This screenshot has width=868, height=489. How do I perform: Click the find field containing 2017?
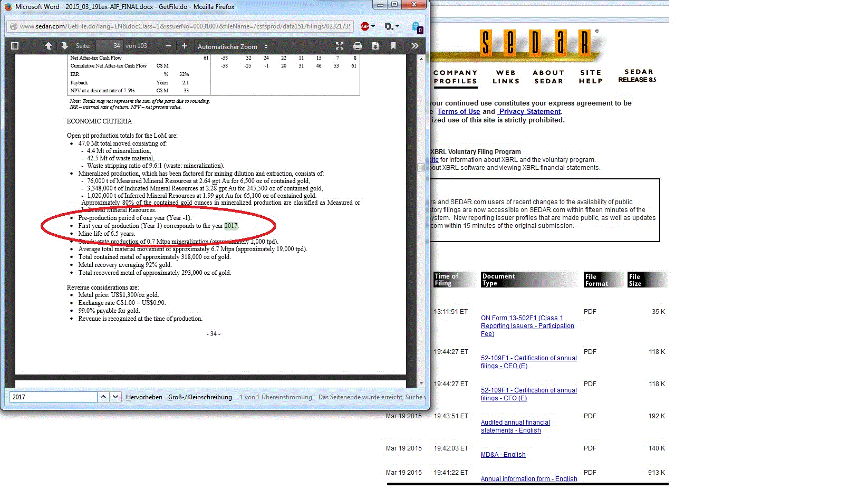(53, 397)
